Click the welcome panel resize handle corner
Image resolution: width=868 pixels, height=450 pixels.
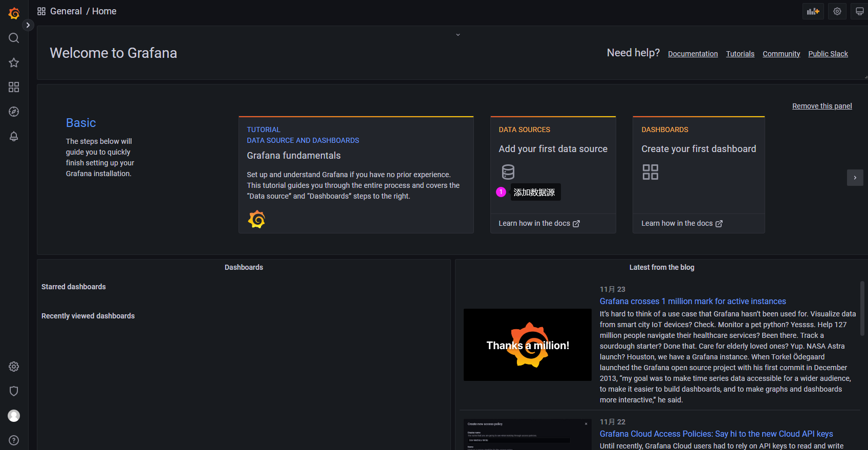pos(865,77)
